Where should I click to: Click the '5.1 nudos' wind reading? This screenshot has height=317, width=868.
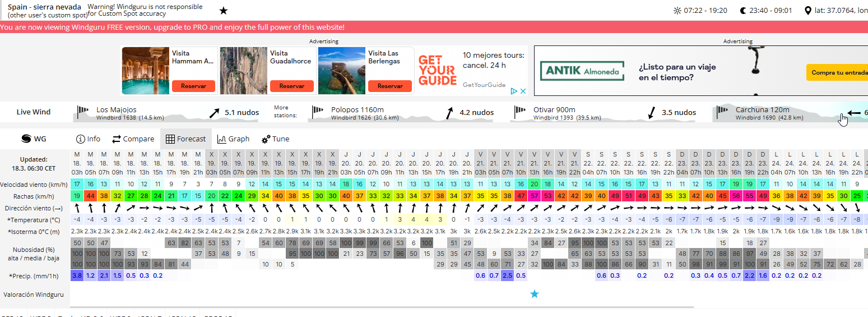[x=242, y=113]
